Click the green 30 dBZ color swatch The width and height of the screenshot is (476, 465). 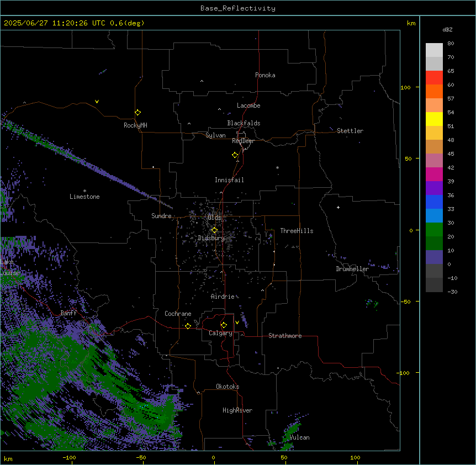434,230
